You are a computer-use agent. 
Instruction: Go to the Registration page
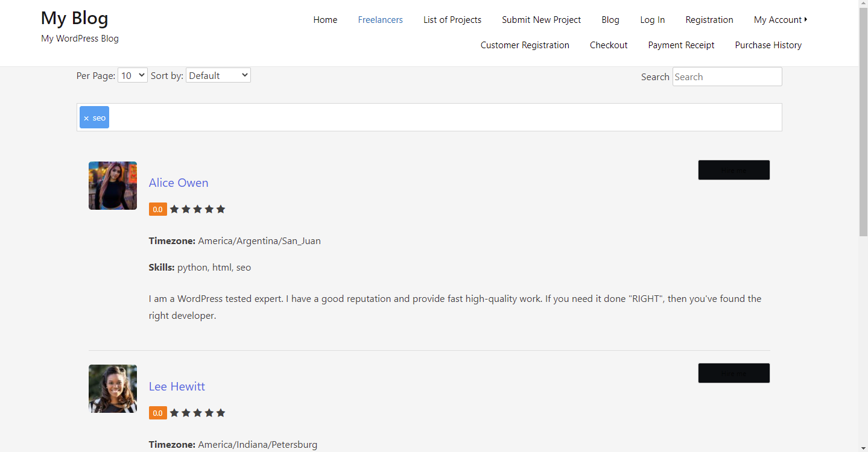[709, 20]
